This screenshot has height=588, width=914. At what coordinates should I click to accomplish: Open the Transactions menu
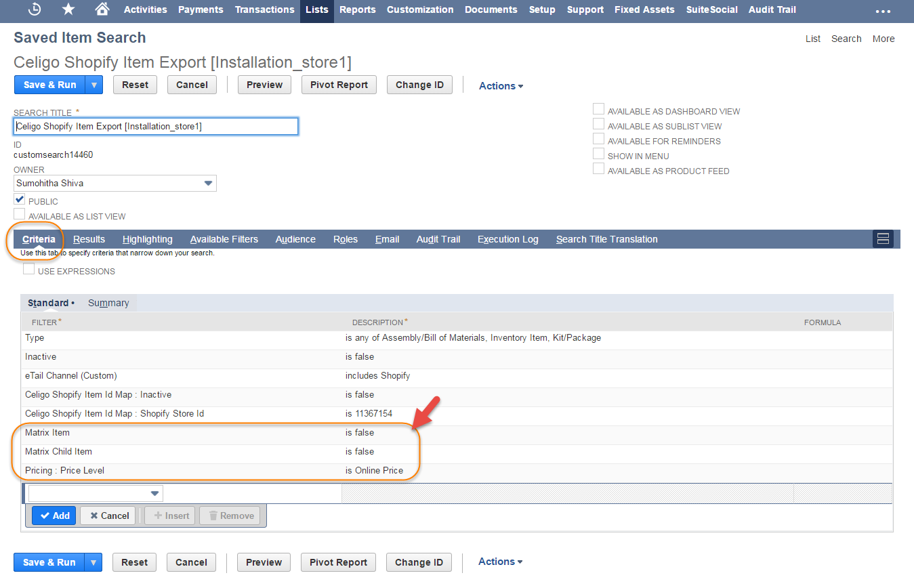pos(265,9)
